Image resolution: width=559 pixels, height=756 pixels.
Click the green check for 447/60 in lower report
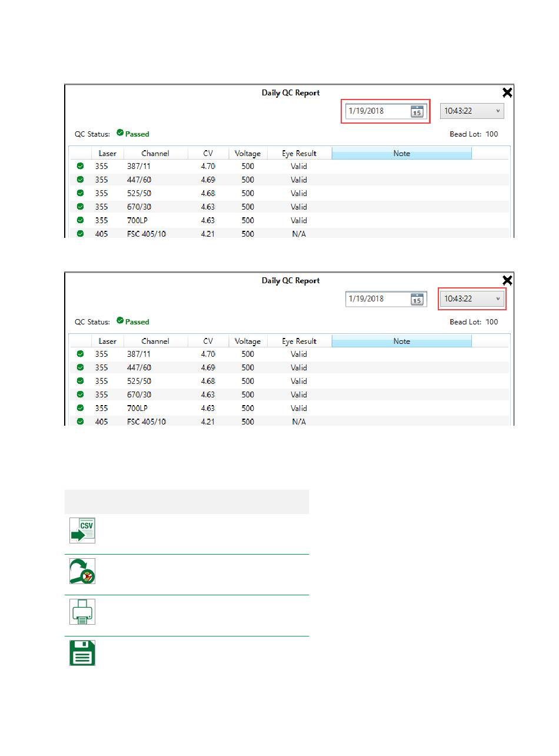[81, 367]
